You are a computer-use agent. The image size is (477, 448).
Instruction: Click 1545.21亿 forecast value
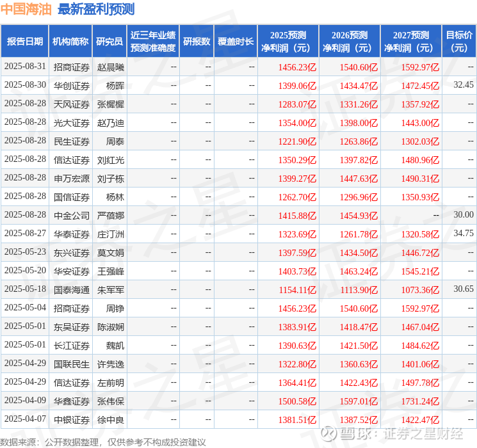point(420,271)
